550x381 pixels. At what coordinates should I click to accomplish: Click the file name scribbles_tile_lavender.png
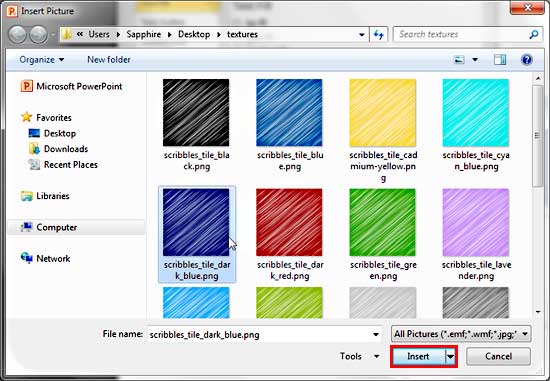click(x=476, y=270)
